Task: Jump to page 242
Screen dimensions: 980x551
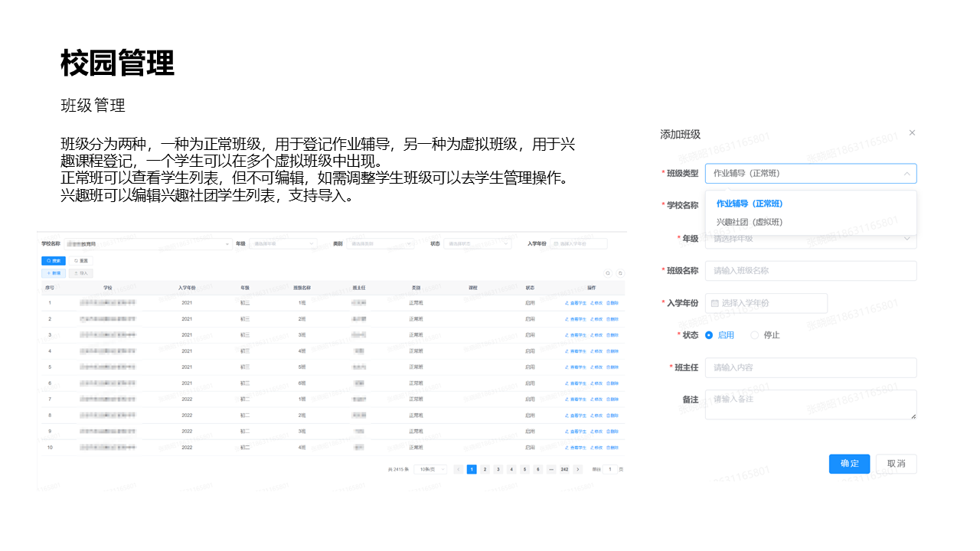Action: coord(564,469)
